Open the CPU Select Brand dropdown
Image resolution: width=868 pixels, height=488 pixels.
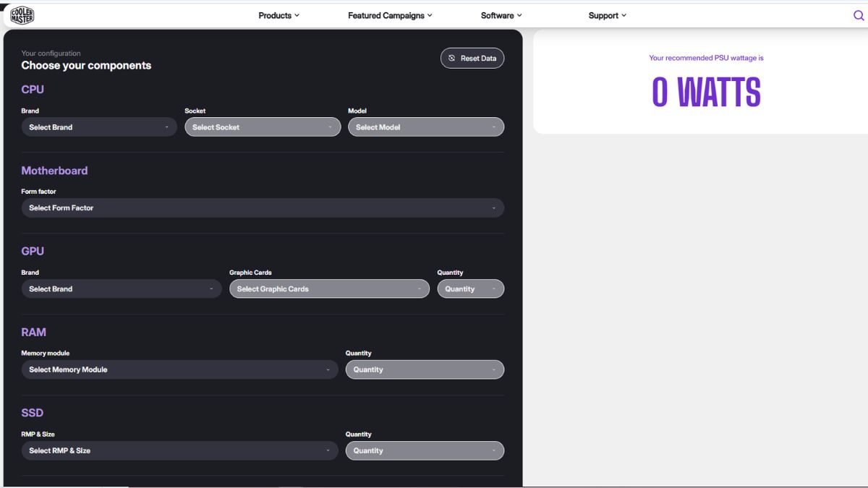click(99, 127)
